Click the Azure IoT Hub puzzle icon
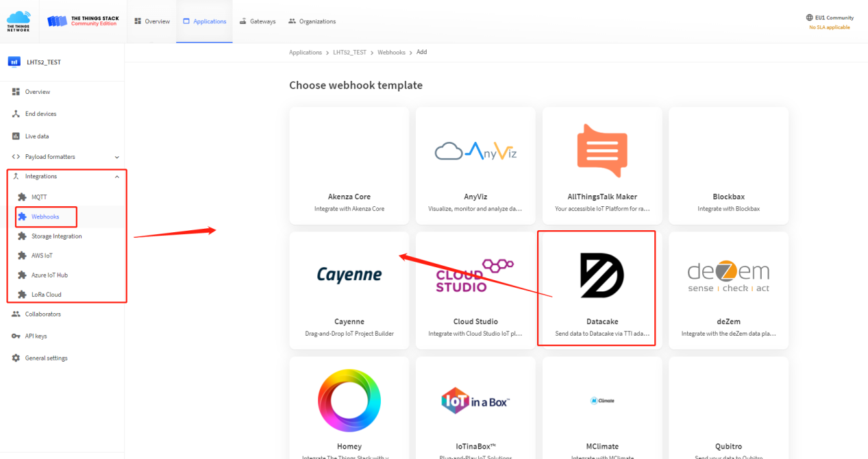Image resolution: width=868 pixels, height=459 pixels. coord(22,275)
